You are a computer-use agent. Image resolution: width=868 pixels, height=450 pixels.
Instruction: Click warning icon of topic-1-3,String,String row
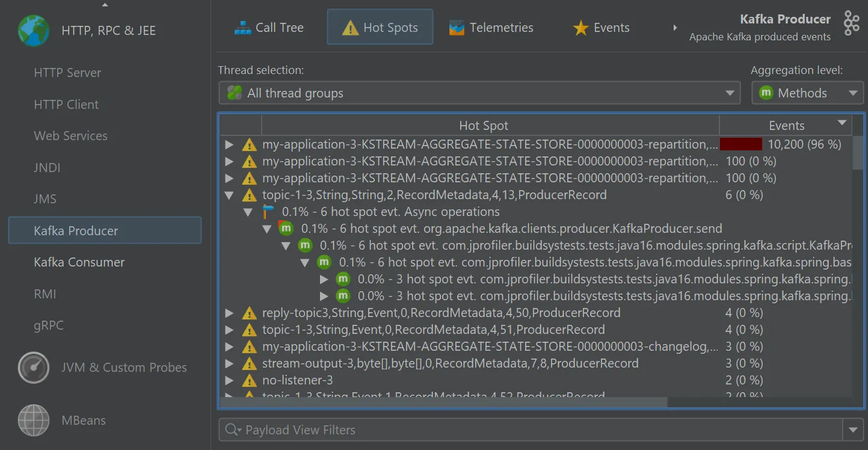[x=249, y=195]
